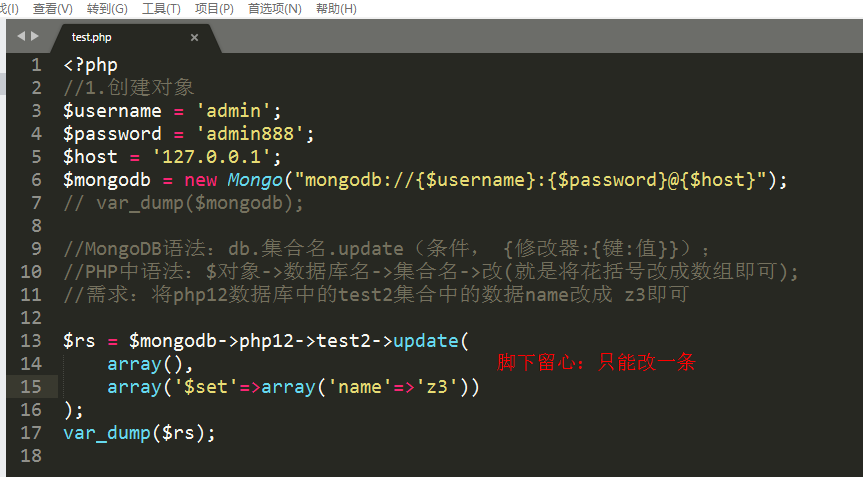Click the Mongo class name on line 6
The image size is (863, 477).
click(254, 180)
